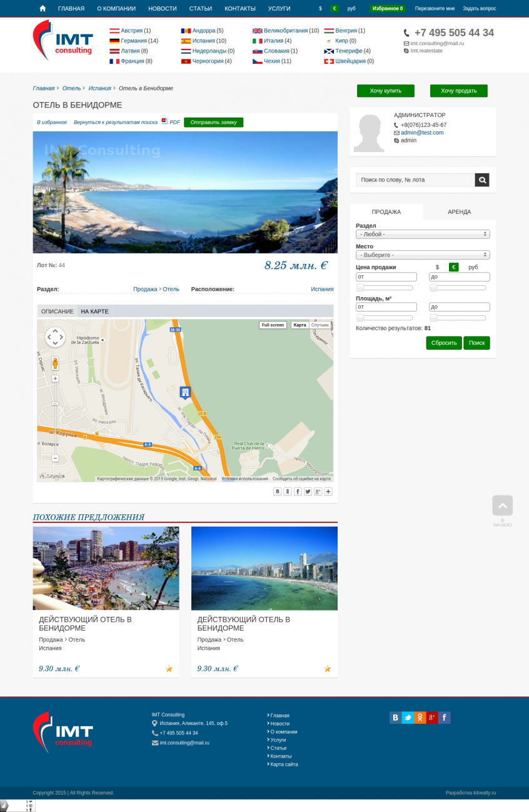Open the Раздел dropdown

pyautogui.click(x=423, y=234)
